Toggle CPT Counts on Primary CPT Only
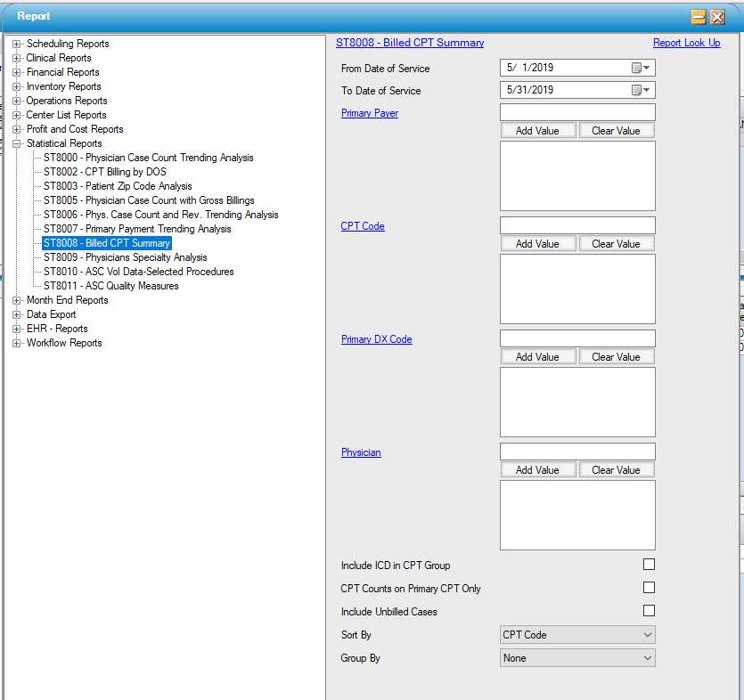The height and width of the screenshot is (700, 744). point(649,588)
